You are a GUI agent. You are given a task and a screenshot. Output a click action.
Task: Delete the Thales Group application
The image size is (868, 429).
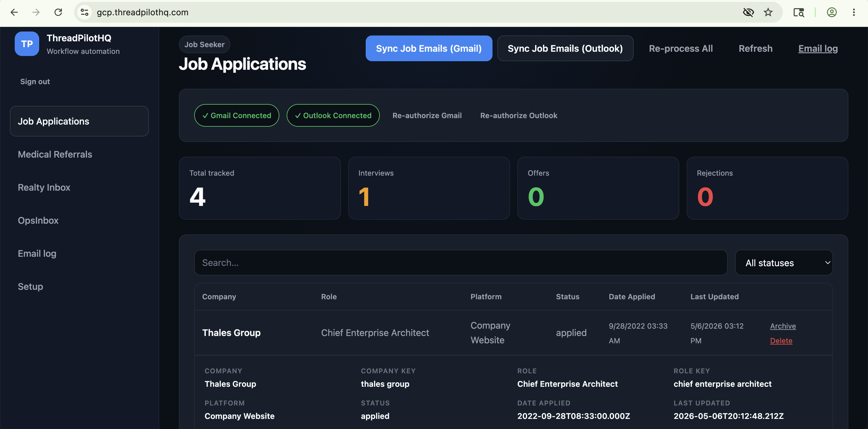tap(781, 341)
